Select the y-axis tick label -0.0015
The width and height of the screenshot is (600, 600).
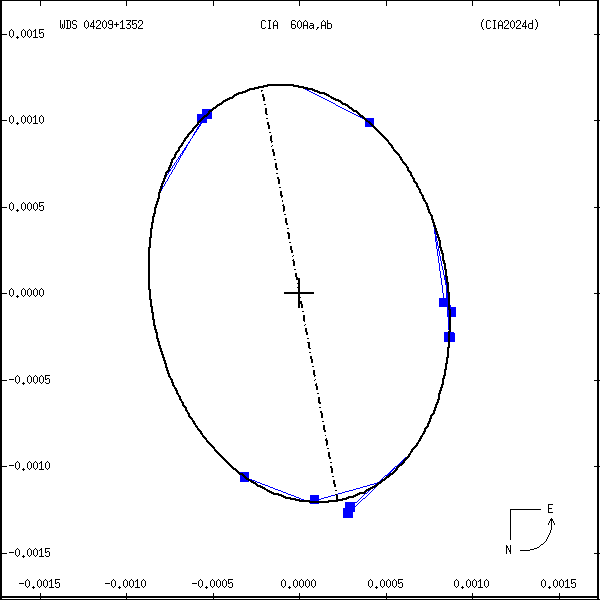[29, 553]
